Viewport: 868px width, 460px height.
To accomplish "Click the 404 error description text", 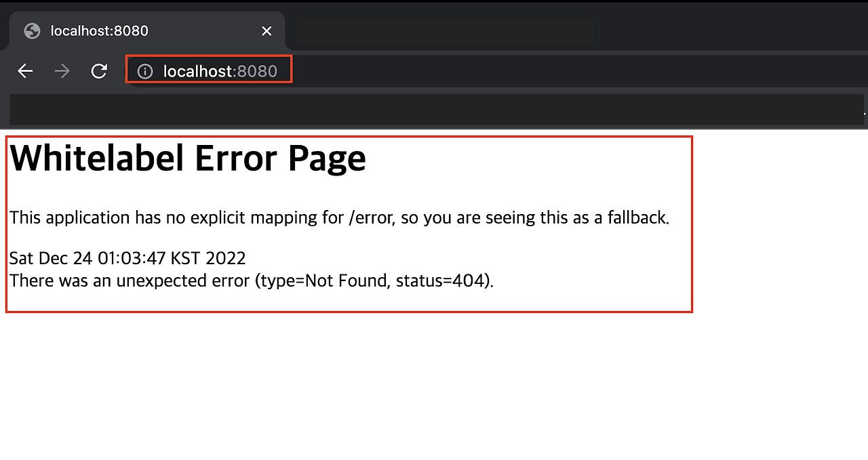I will coord(251,280).
